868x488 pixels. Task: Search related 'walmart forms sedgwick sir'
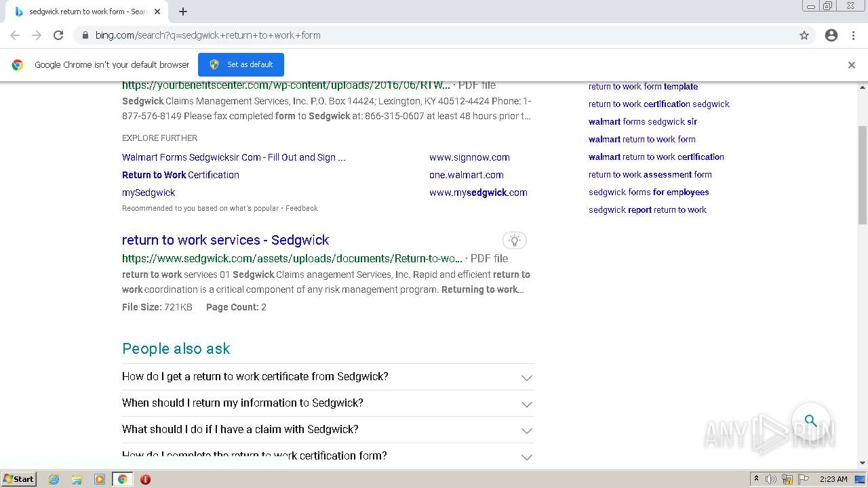(x=643, y=121)
